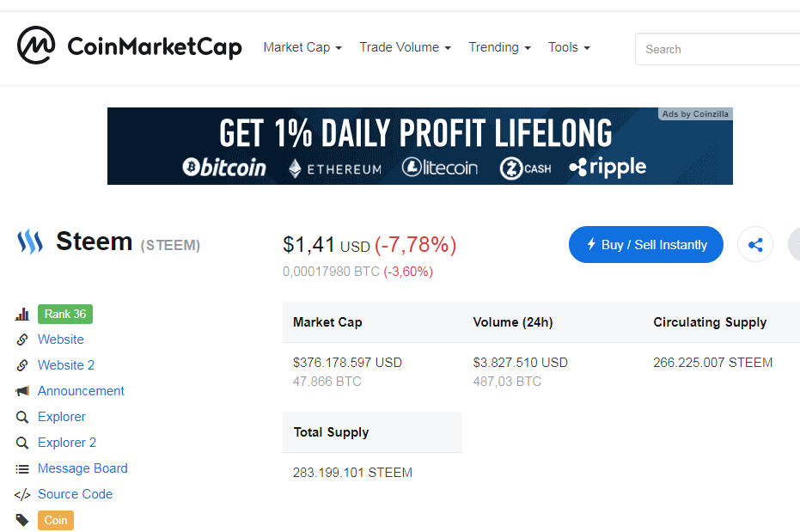Click the share icon button

pyautogui.click(x=755, y=245)
